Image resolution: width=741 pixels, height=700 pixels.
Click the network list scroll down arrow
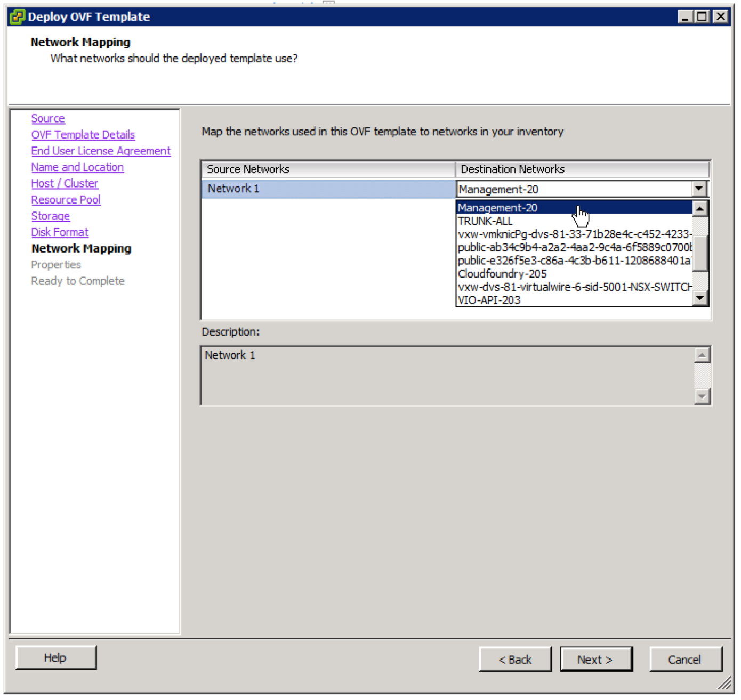(x=700, y=298)
